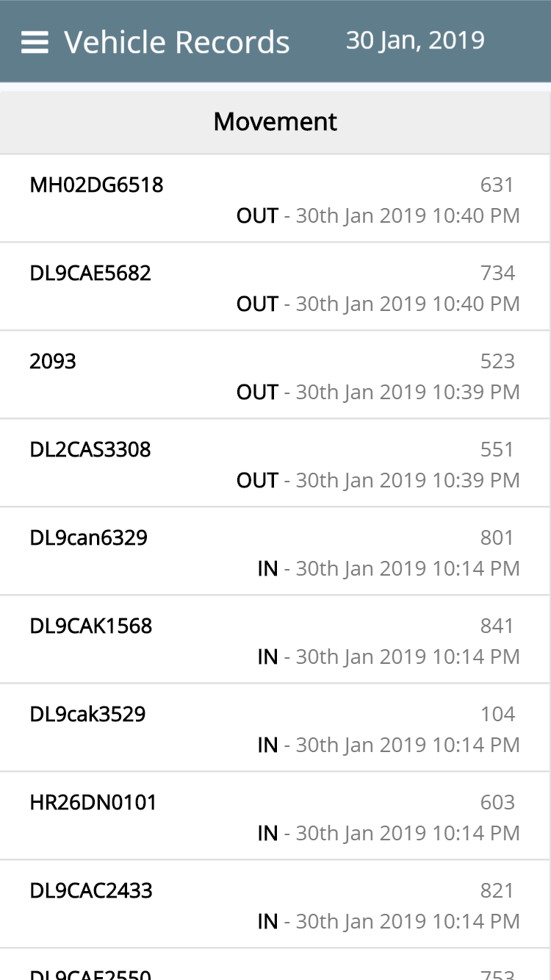Open vehicle record HR26DN0101
The width and height of the screenshot is (551, 980).
93,802
